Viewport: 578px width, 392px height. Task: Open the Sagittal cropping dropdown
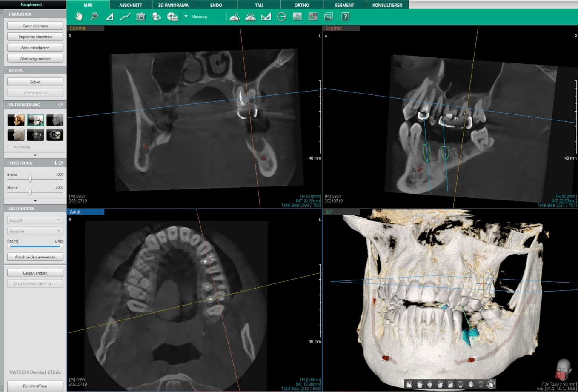tap(35, 220)
